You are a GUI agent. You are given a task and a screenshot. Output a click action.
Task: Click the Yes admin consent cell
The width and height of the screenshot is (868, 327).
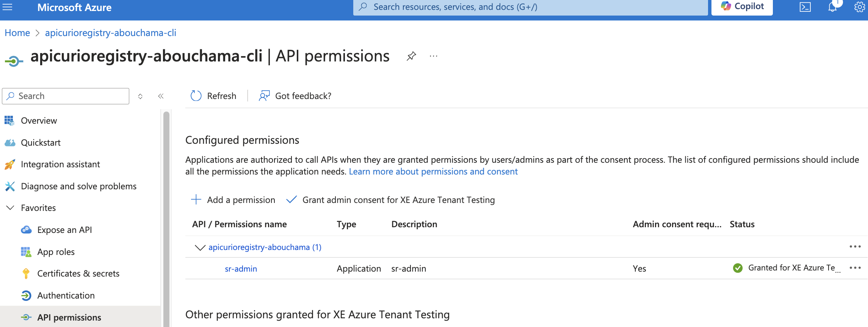[x=639, y=269]
